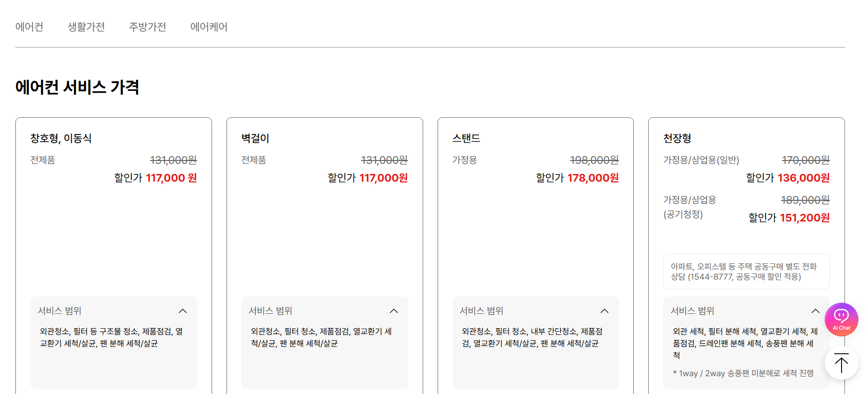The width and height of the screenshot is (868, 394).
Task: Switch to the 주방가전 tab
Action: 147,27
